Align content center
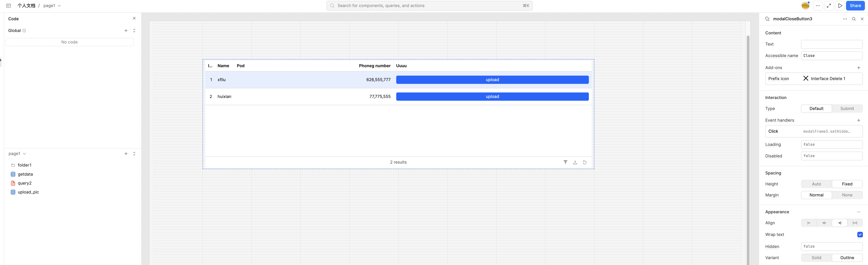Viewport: 868px width, 265px height. (x=824, y=223)
